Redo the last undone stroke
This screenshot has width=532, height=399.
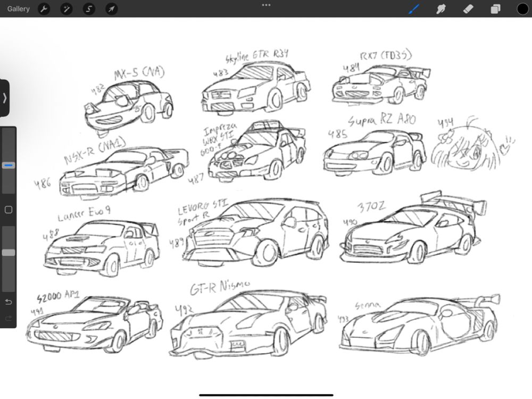[x=9, y=318]
